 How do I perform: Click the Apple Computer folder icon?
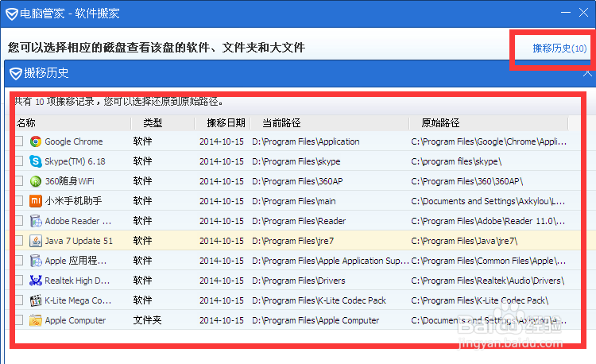(x=36, y=320)
